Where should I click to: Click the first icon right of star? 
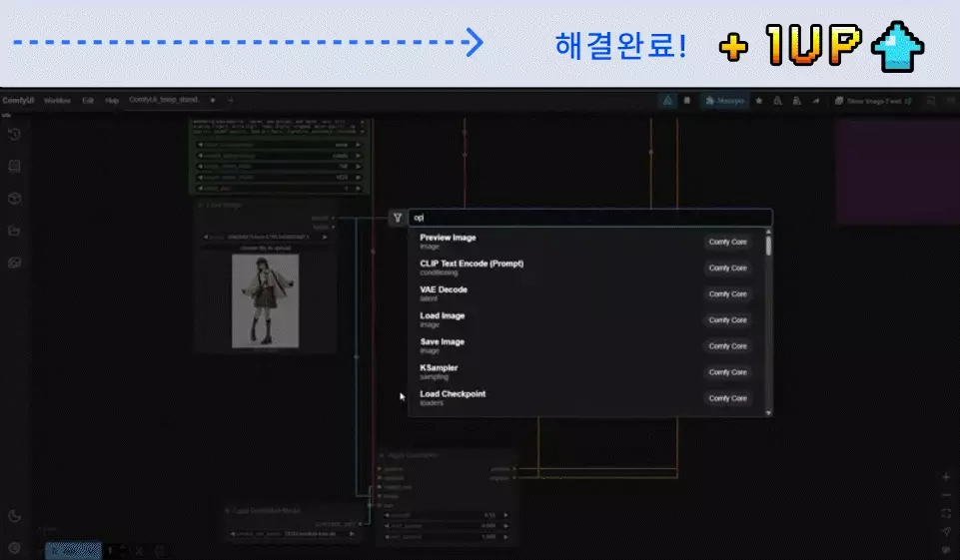coord(777,101)
